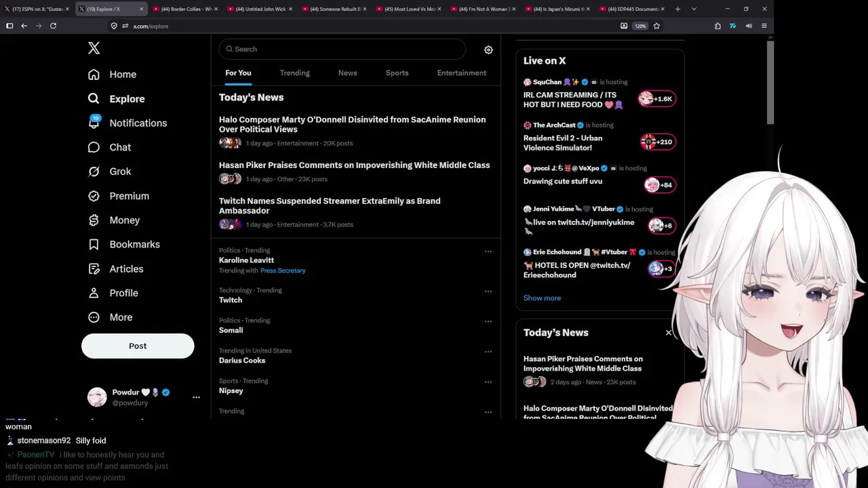868x488 pixels.
Task: Switch to the Sports tab
Action: tap(397, 73)
